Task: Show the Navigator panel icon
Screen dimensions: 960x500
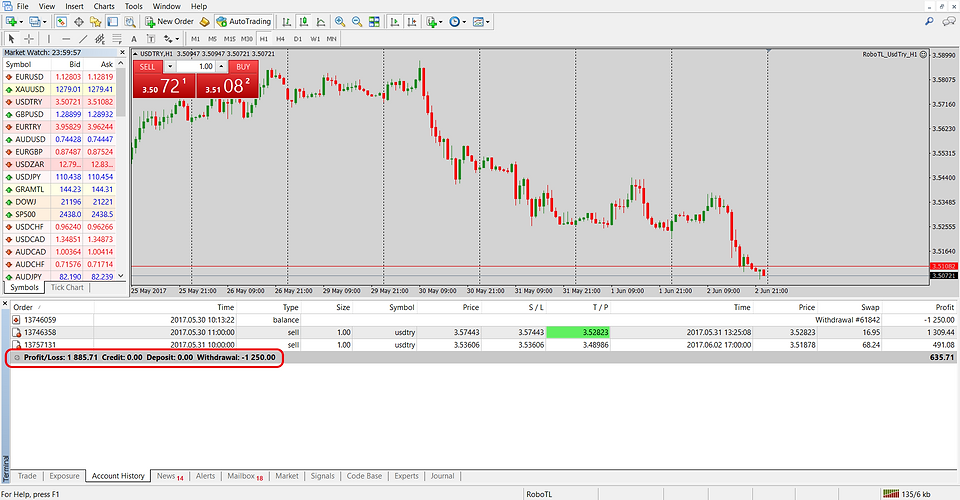Action: [96, 21]
